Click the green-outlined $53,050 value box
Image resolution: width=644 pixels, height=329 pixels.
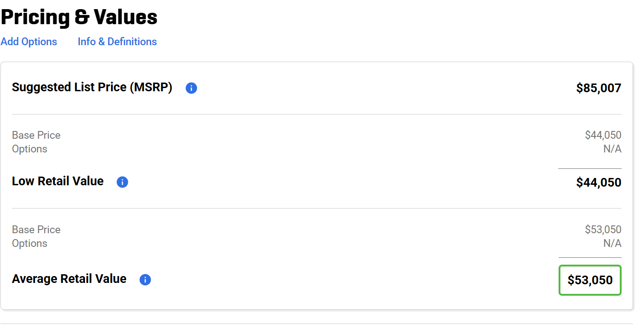click(x=590, y=280)
